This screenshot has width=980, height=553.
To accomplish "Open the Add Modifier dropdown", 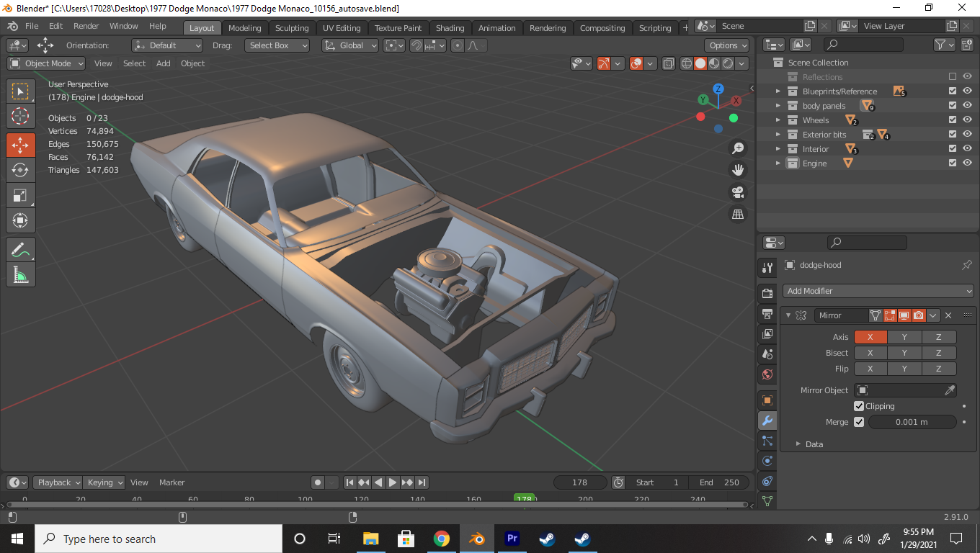I will [878, 291].
